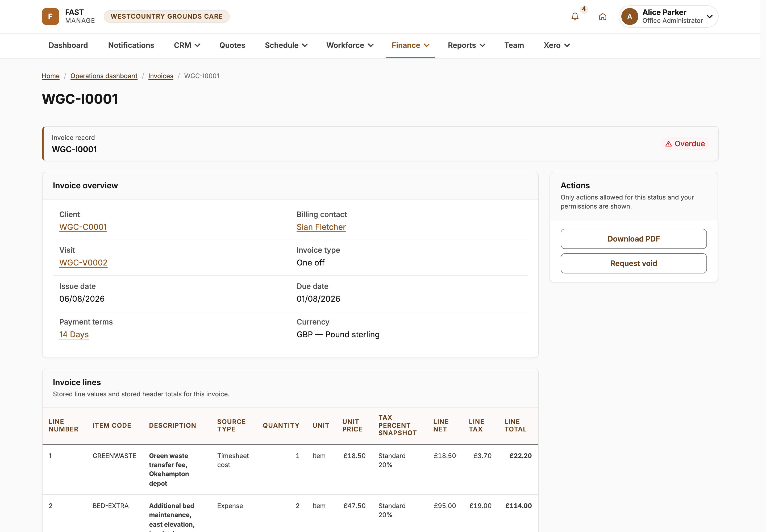The height and width of the screenshot is (532, 766).
Task: Click the Overdue status badge
Action: pyautogui.click(x=685, y=144)
